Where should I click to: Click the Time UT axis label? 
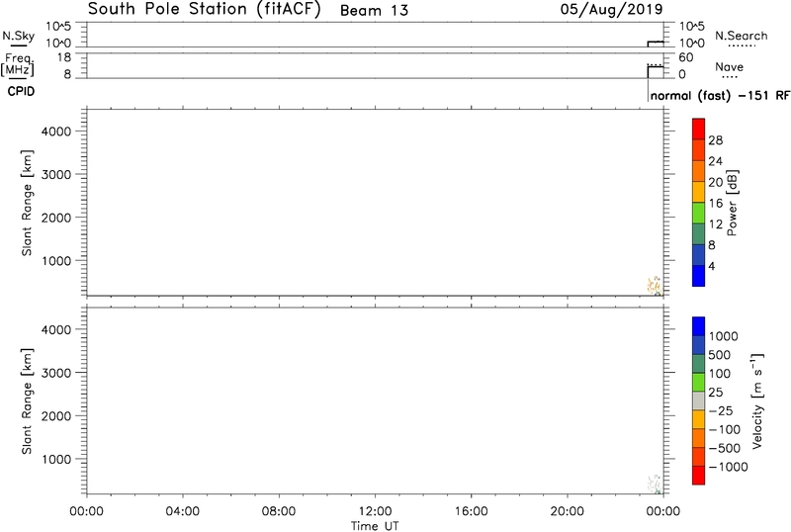[375, 526]
